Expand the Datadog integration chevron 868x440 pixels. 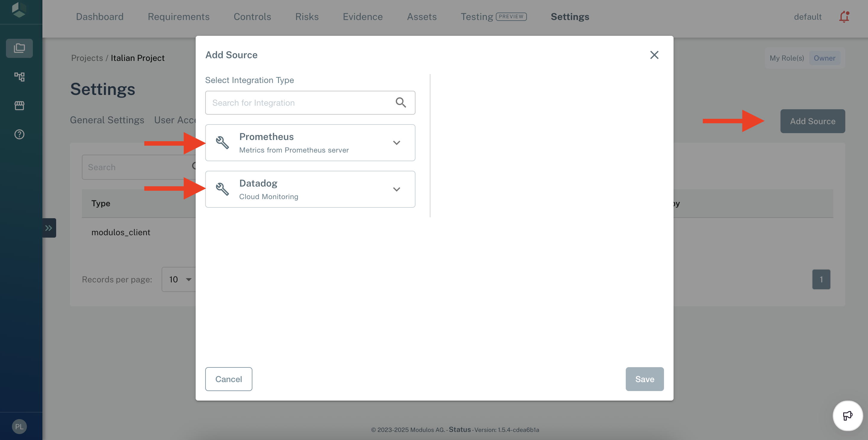396,189
